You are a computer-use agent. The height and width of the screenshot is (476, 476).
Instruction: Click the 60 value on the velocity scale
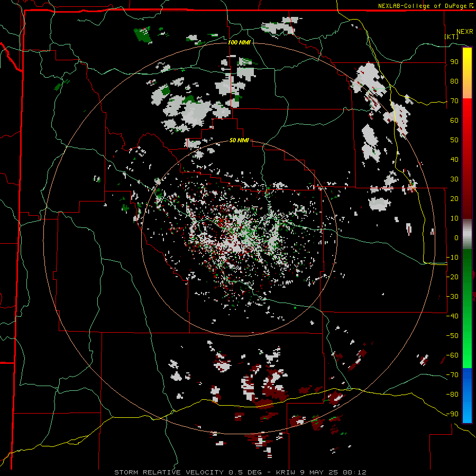point(454,121)
